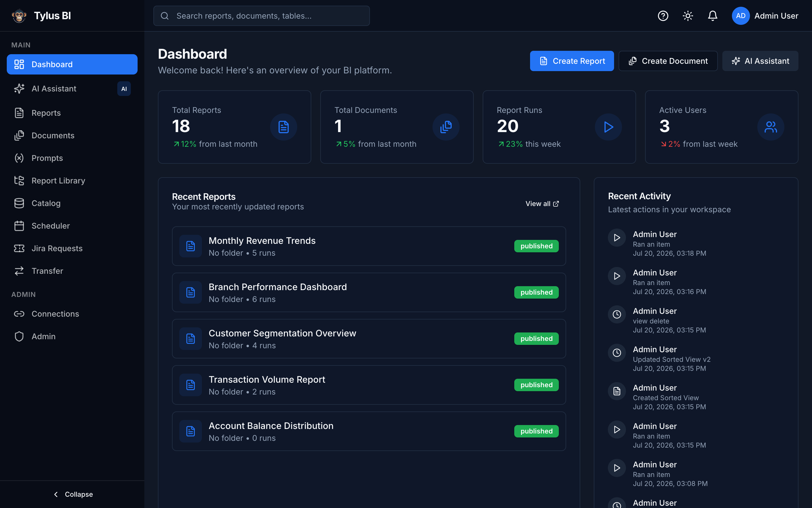The height and width of the screenshot is (508, 812).
Task: Click published badge on Monthly Revenue Trends
Action: click(x=536, y=246)
